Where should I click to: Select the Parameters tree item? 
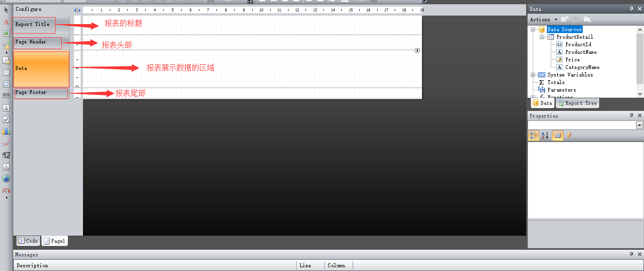561,90
